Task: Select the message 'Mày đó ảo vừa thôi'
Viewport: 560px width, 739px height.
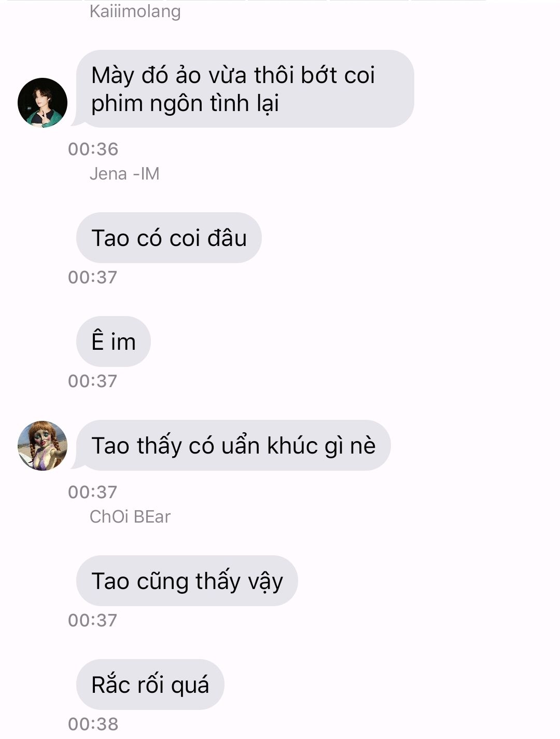Action: [x=245, y=89]
